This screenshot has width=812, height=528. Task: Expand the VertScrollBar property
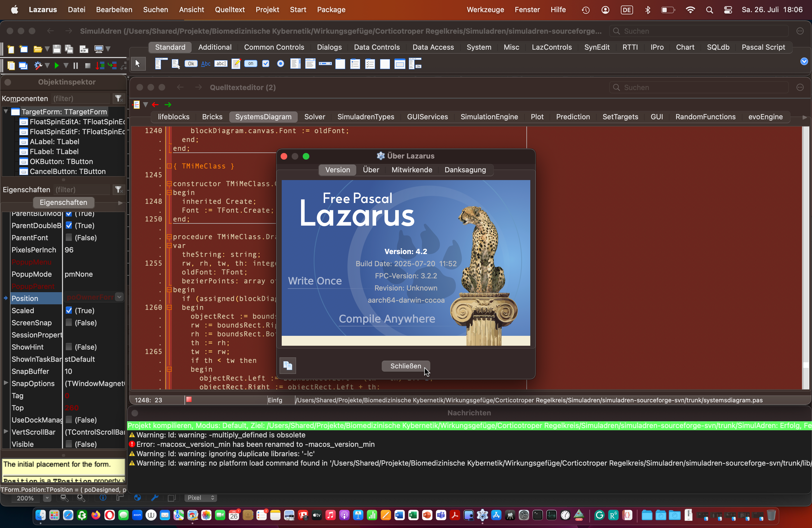[x=6, y=432]
